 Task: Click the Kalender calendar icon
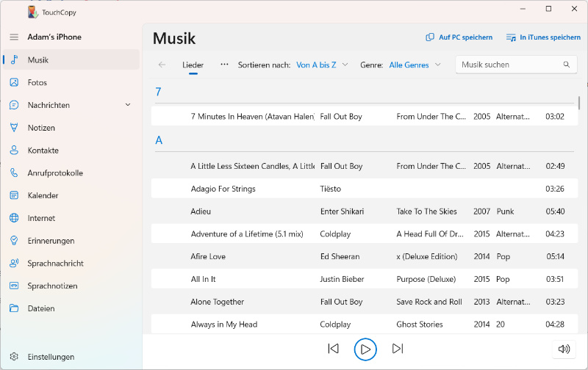pos(14,195)
